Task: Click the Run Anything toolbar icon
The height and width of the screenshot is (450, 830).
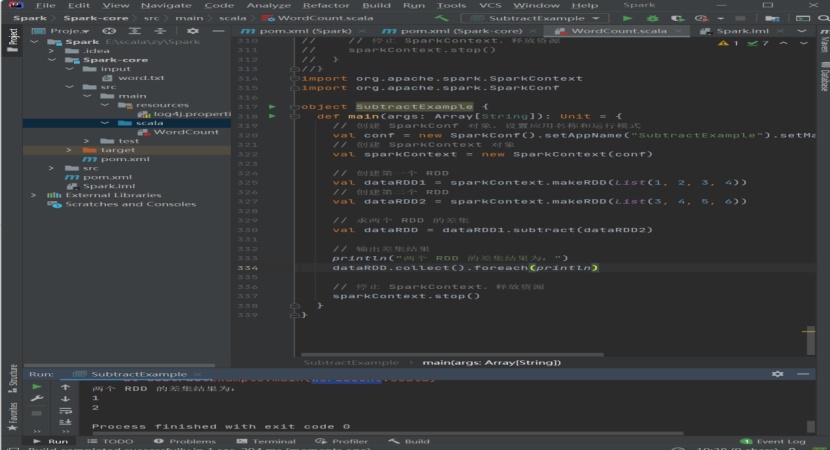Action: coord(803,18)
